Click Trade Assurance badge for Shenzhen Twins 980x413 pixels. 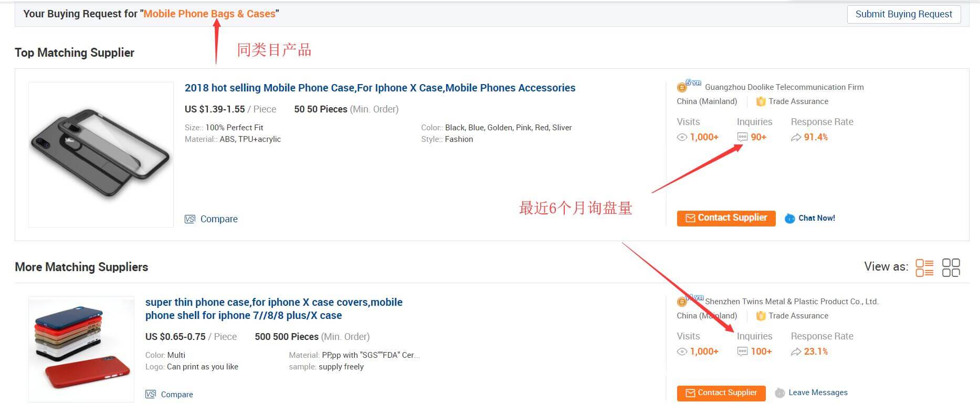pos(761,316)
